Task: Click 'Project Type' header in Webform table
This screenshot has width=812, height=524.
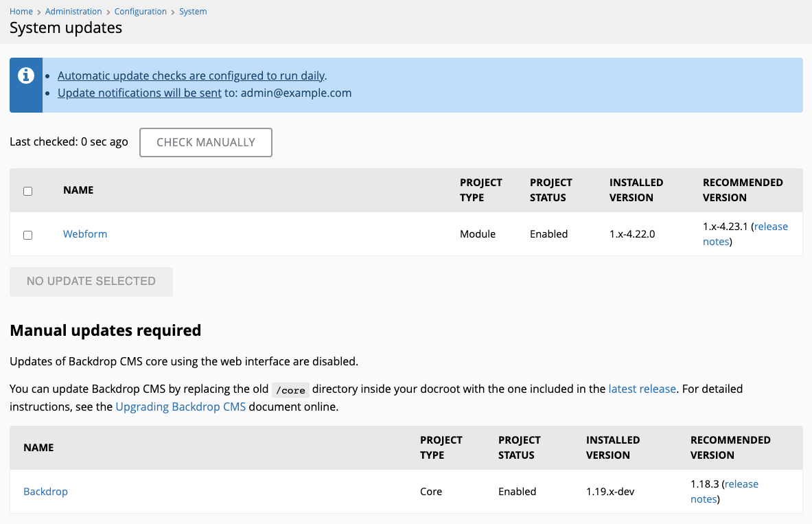Action: click(480, 190)
